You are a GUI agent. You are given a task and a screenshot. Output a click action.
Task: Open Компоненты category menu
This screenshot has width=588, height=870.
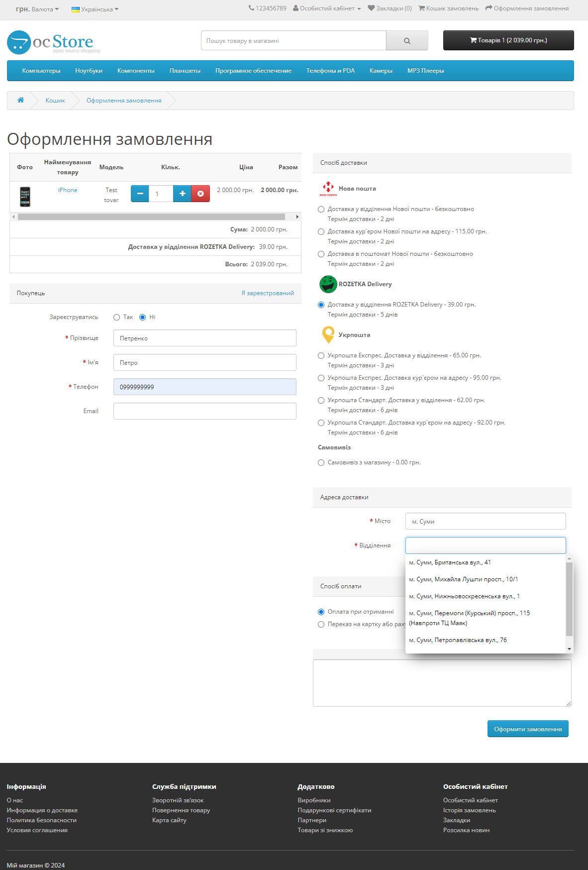(x=136, y=71)
